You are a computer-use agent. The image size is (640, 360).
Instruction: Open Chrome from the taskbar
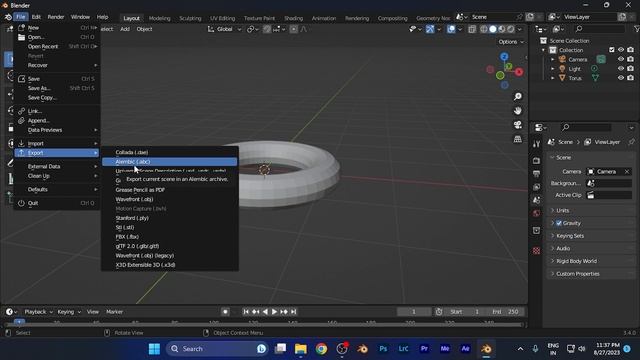[321, 349]
